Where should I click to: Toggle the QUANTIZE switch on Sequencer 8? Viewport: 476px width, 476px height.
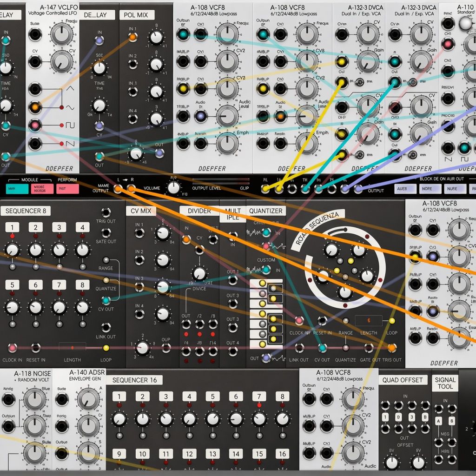click(106, 280)
